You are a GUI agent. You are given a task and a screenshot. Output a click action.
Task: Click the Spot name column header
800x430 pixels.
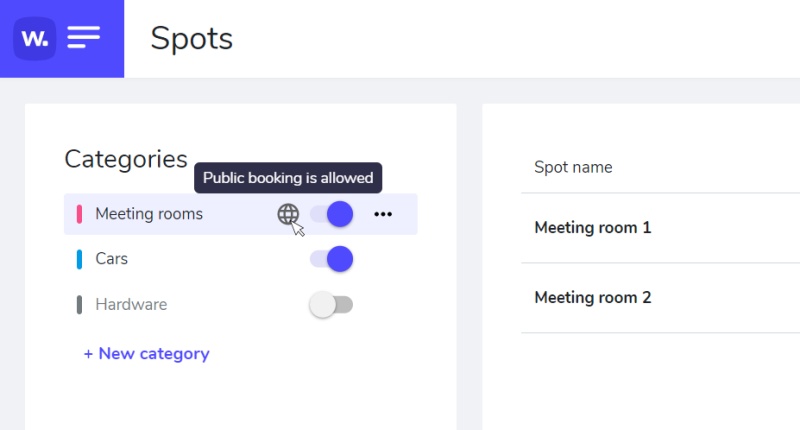(573, 167)
